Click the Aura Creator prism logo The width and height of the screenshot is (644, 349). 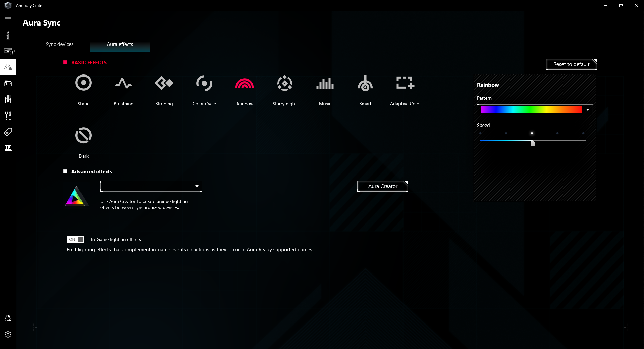[76, 196]
